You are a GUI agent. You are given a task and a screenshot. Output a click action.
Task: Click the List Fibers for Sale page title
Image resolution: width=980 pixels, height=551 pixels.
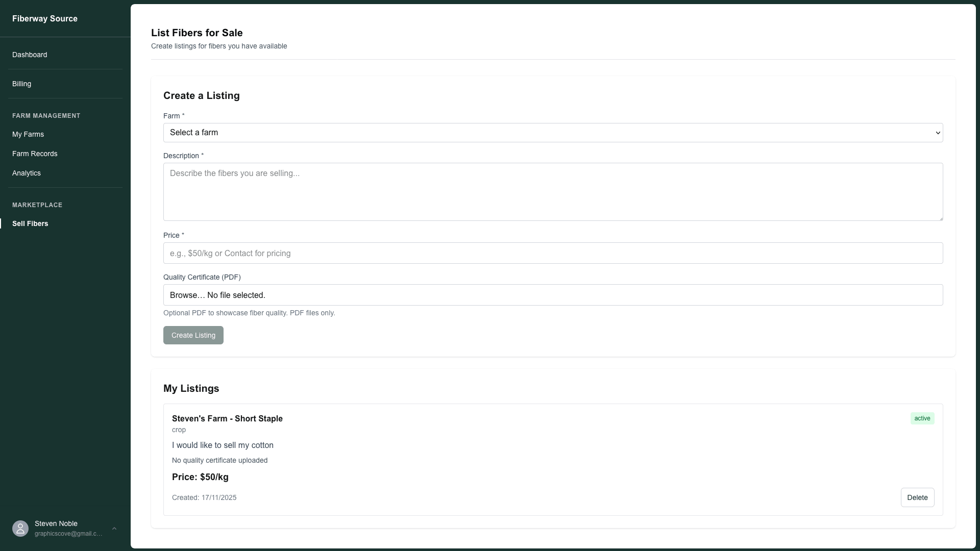(197, 33)
